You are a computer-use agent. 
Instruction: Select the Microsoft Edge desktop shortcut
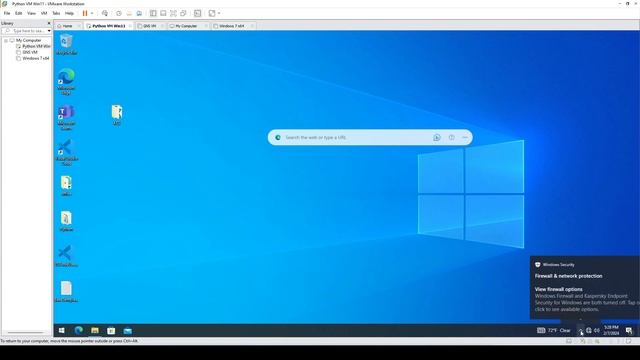click(x=67, y=82)
